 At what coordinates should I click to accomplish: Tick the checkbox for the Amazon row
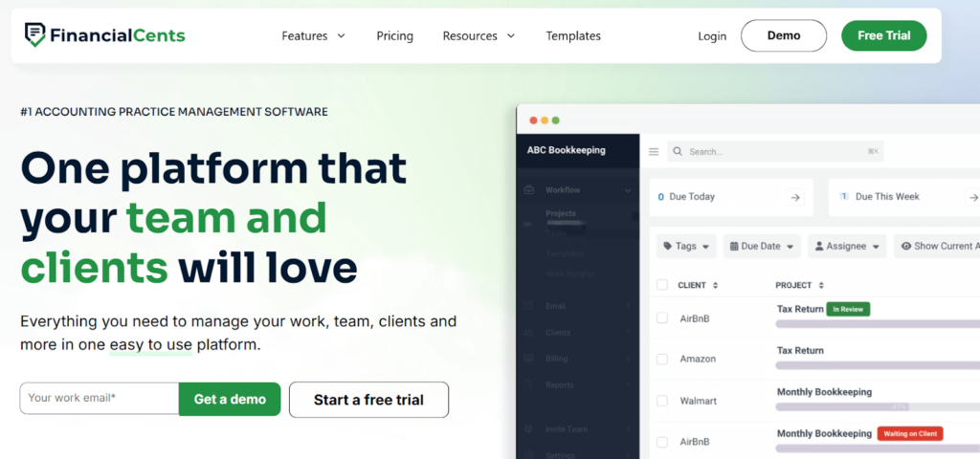(662, 359)
